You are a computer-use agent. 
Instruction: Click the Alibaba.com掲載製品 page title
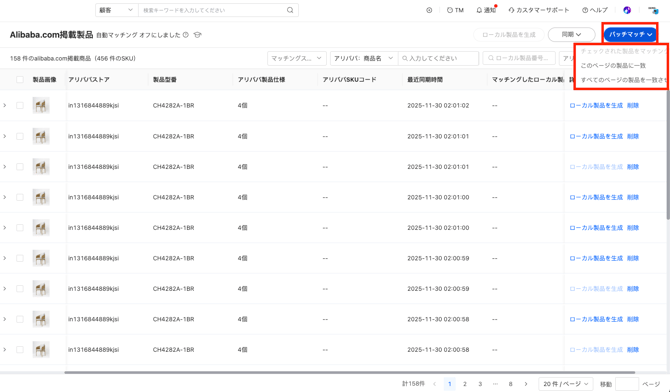(51, 35)
